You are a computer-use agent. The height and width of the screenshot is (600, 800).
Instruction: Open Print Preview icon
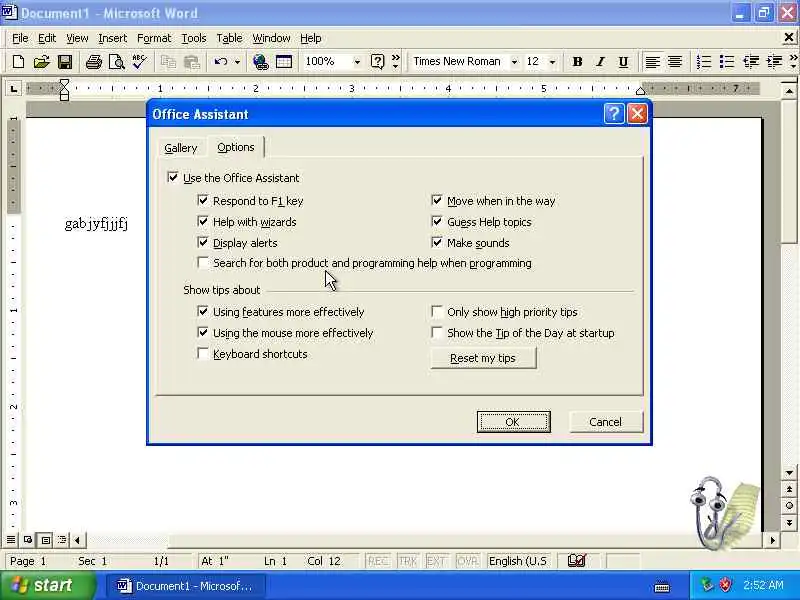[x=117, y=62]
